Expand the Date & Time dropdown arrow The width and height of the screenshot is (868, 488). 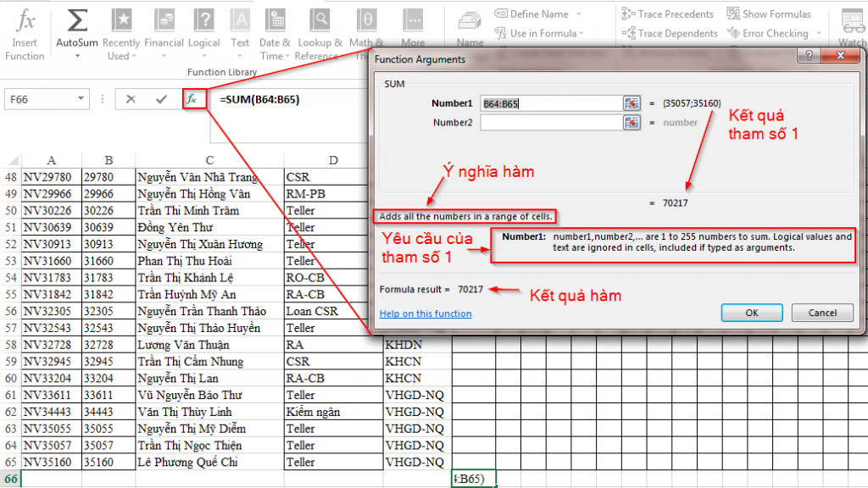287,56
